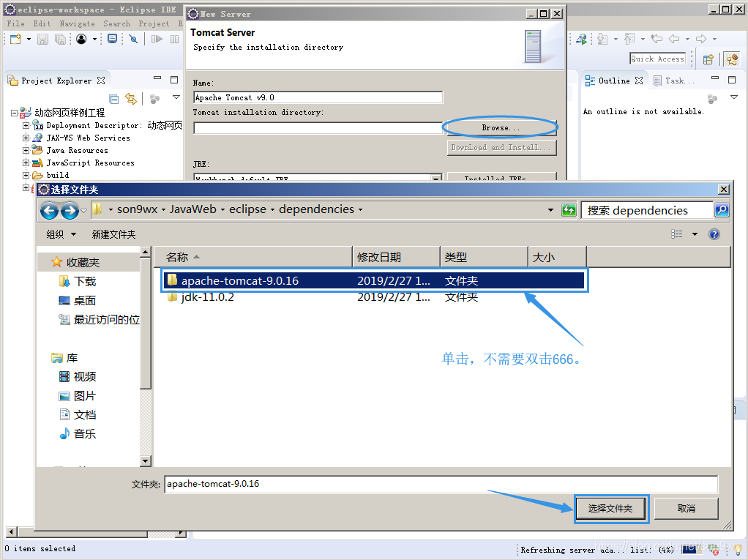Viewport: 748px width, 560px height.
Task: Click the 新建文件夹 button
Action: pyautogui.click(x=113, y=234)
